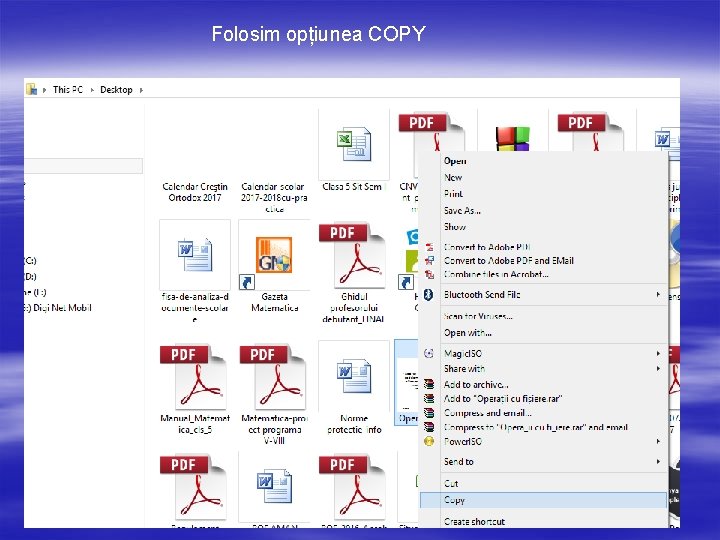Choose Print from the context menu
The height and width of the screenshot is (540, 720).
coord(453,194)
